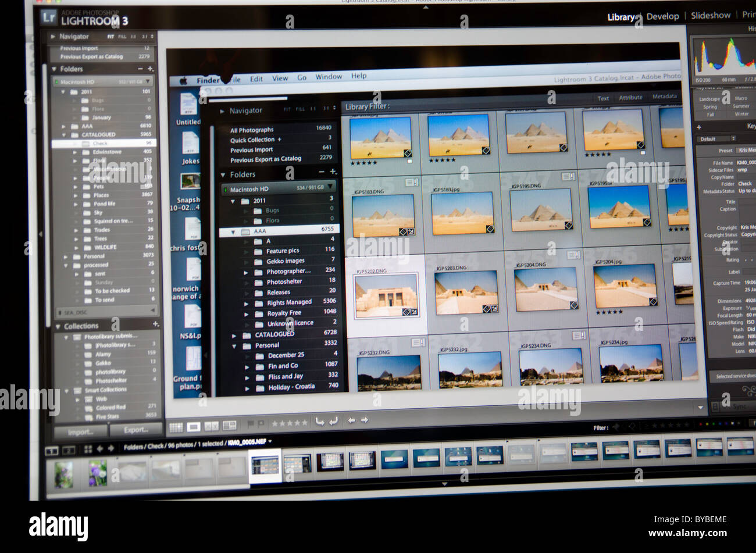Toggle flag filter beside Filter label

(615, 427)
